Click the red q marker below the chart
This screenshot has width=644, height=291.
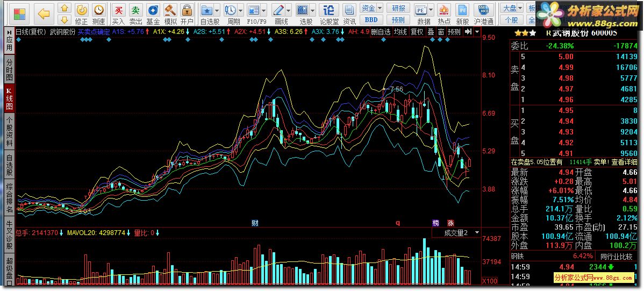[398, 223]
